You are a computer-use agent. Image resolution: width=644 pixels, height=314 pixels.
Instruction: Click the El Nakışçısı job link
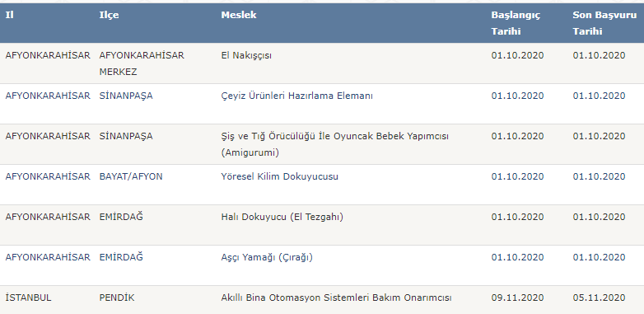click(246, 55)
